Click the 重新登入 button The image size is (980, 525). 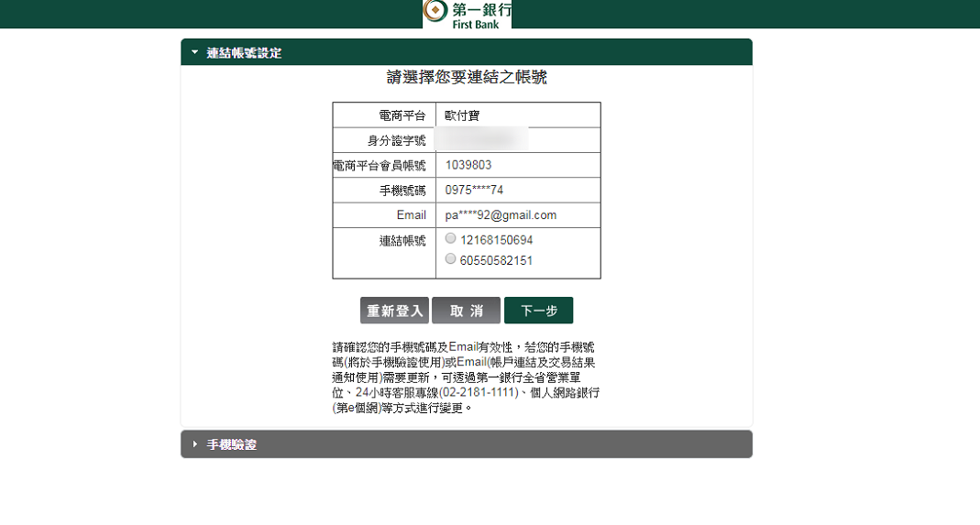394,311
